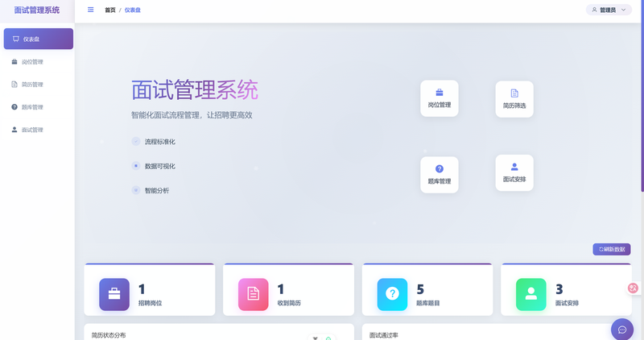This screenshot has height=340, width=644.
Task: Click the question icon next to 题库管理 sidebar
Action: (x=14, y=107)
